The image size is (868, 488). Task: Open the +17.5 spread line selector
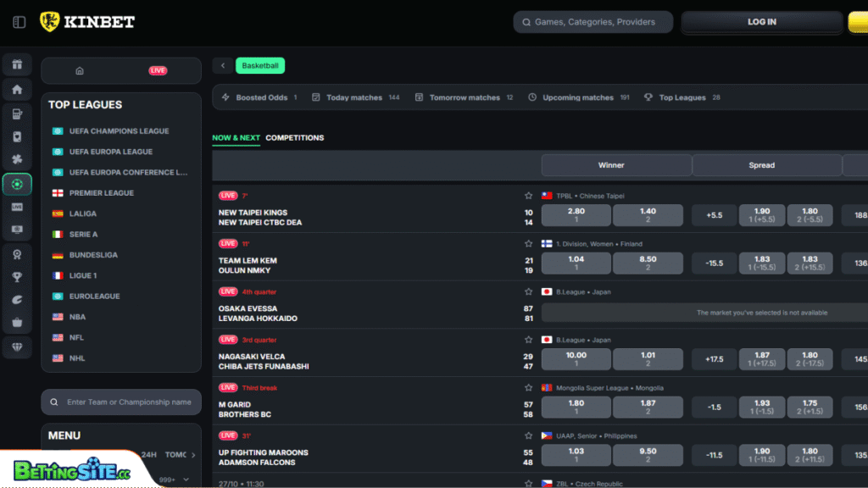pyautogui.click(x=714, y=359)
